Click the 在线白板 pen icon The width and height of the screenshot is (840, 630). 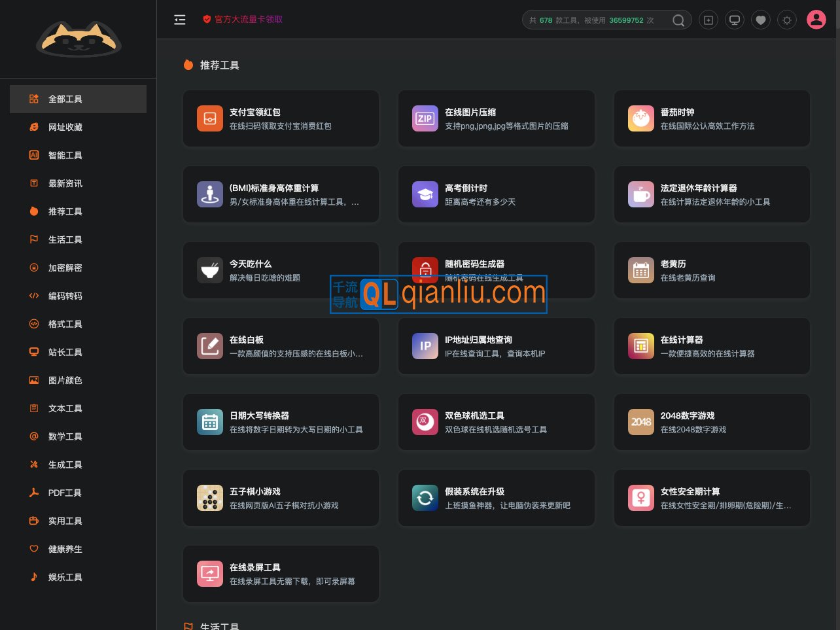click(x=210, y=346)
